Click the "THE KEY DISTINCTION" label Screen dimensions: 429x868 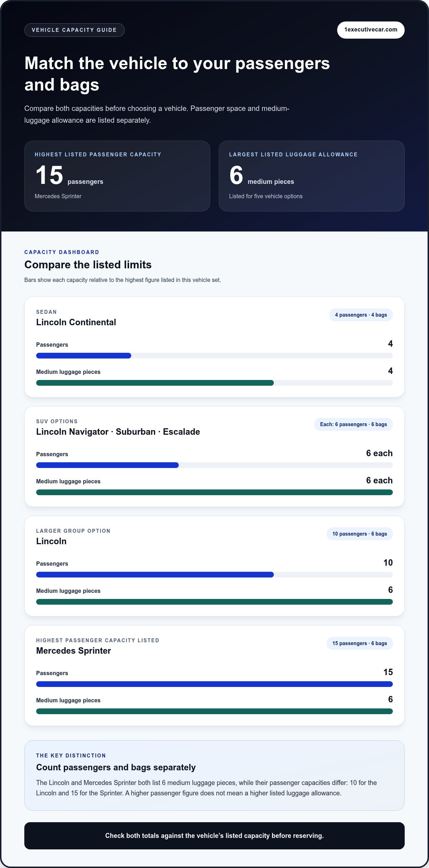[x=71, y=756]
